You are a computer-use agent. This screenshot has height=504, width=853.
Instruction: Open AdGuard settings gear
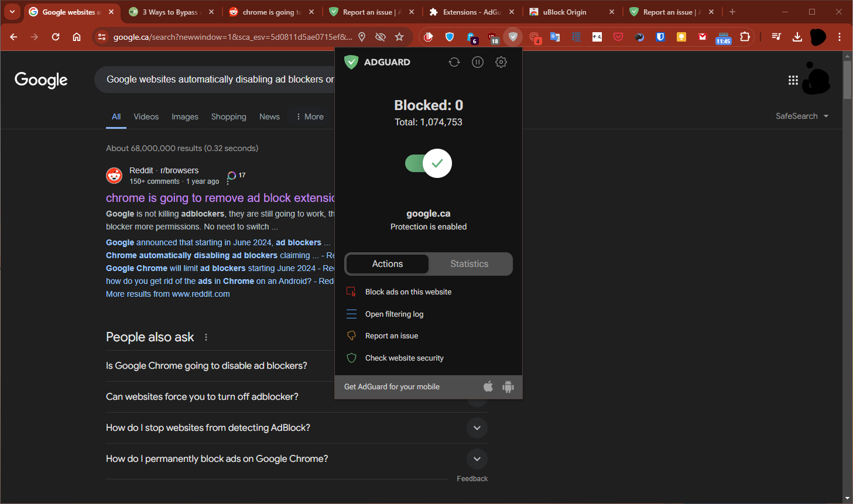click(501, 62)
